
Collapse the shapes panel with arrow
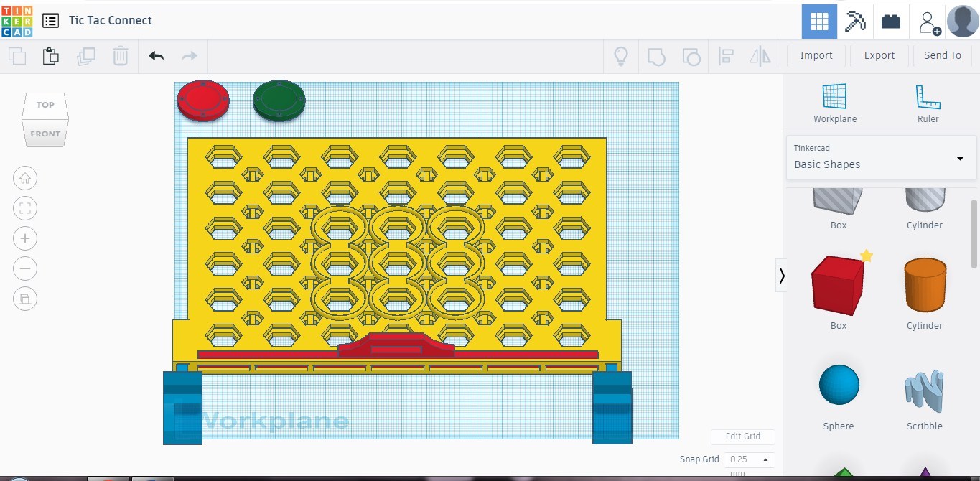coord(782,276)
